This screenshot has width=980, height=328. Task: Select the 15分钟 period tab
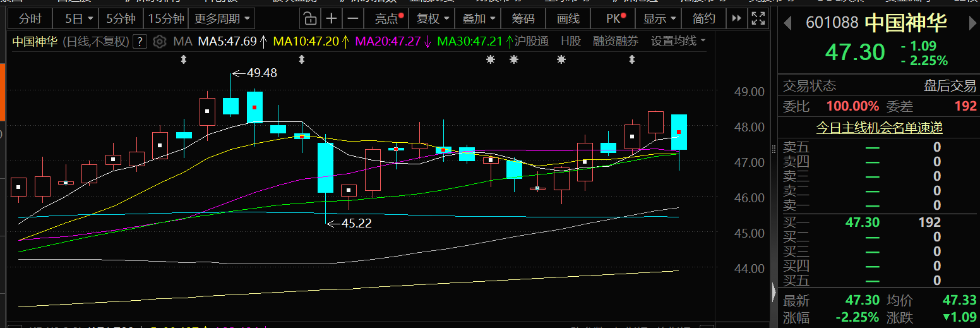click(166, 19)
